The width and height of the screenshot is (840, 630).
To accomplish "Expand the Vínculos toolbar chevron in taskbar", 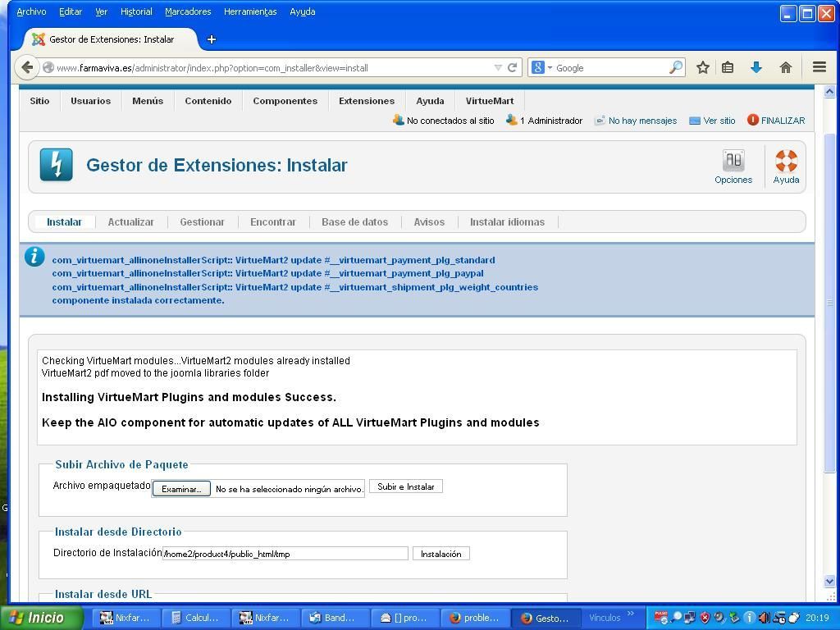I will (x=631, y=614).
